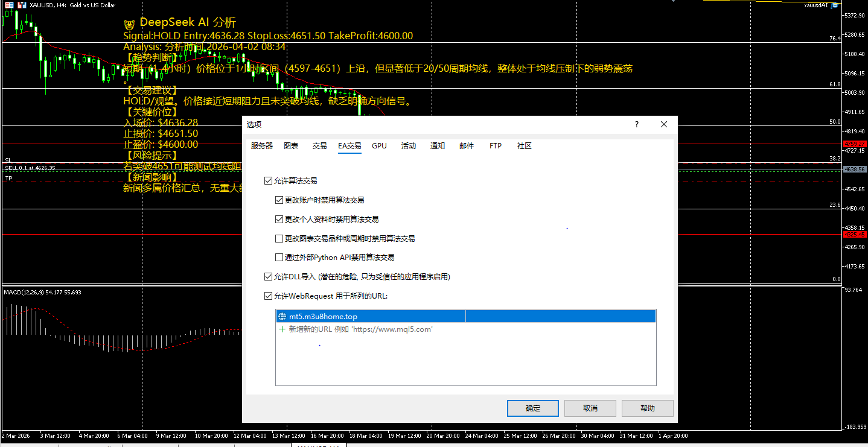Open the GPU tab

click(x=379, y=145)
